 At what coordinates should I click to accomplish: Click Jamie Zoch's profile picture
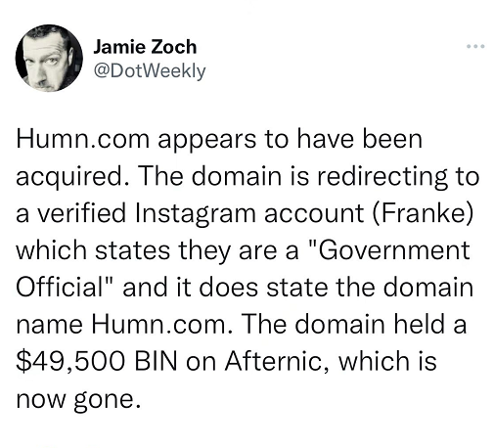click(49, 59)
